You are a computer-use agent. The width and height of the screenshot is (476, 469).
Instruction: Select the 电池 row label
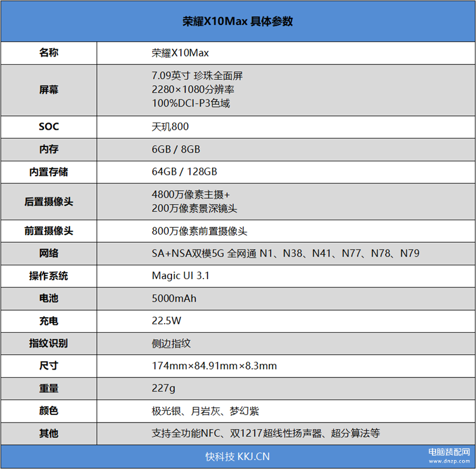point(49,298)
